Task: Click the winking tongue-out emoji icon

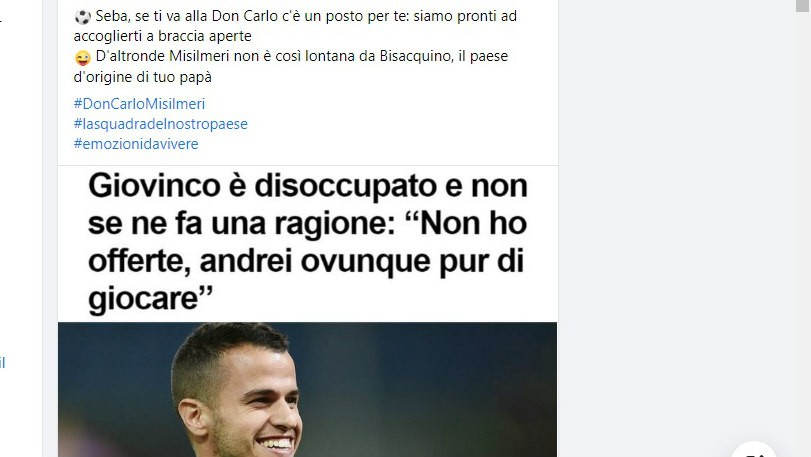Action: (x=83, y=57)
